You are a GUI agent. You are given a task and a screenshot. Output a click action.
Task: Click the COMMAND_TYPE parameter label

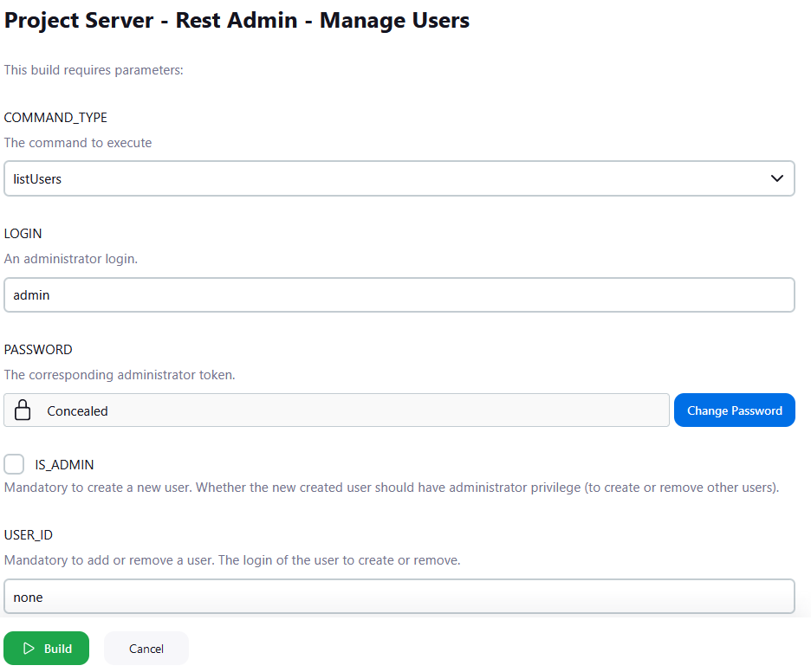pos(55,117)
